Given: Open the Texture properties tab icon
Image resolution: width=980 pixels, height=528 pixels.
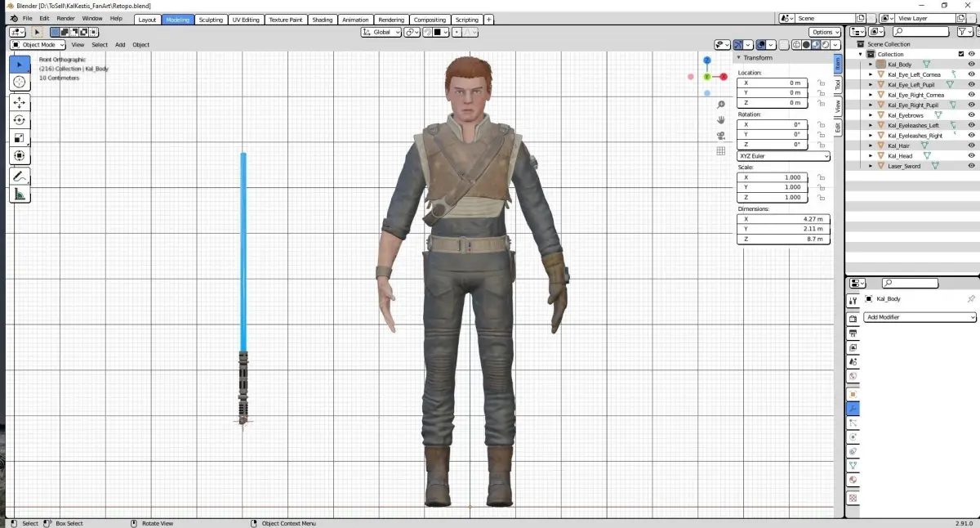Looking at the screenshot, I should pyautogui.click(x=853, y=497).
